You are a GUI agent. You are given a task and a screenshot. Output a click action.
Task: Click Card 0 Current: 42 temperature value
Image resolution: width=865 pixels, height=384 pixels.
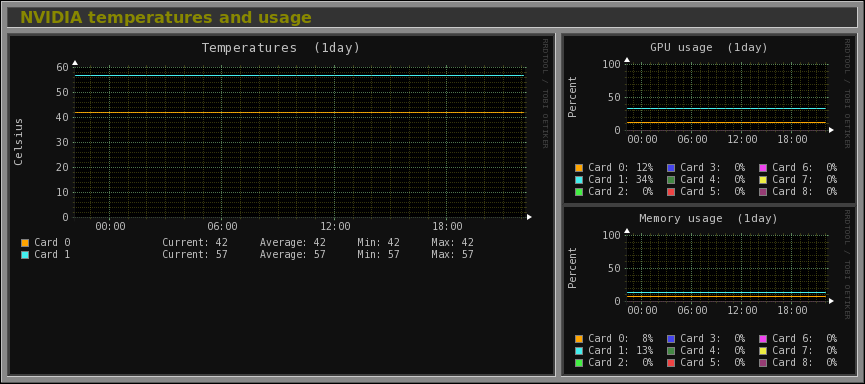pyautogui.click(x=195, y=243)
